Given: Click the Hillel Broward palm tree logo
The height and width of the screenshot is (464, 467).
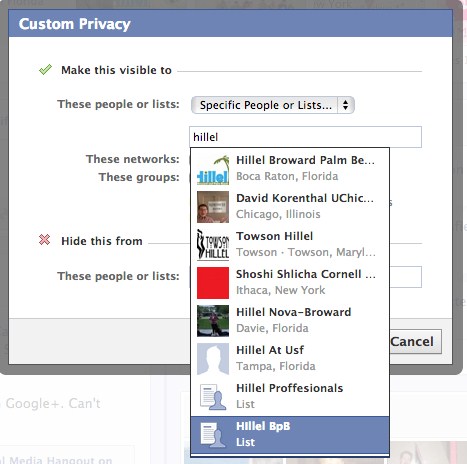Looking at the screenshot, I should tap(213, 169).
